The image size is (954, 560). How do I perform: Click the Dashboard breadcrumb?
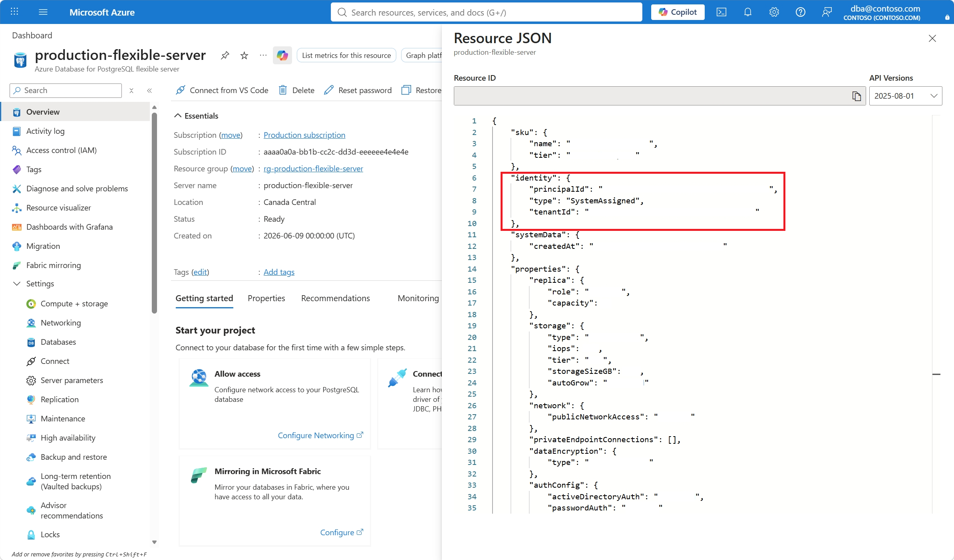pos(32,35)
